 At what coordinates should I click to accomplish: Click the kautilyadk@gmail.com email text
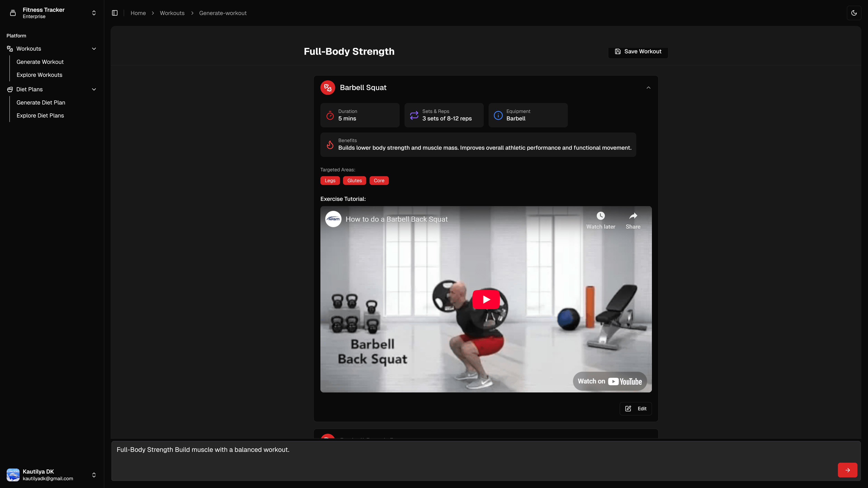coord(48,479)
